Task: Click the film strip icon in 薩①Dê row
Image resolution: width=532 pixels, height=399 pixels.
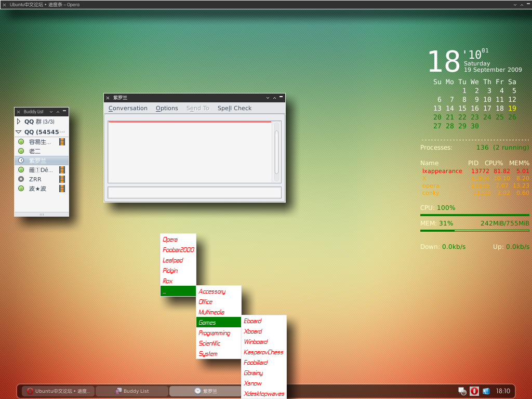Action: point(62,170)
